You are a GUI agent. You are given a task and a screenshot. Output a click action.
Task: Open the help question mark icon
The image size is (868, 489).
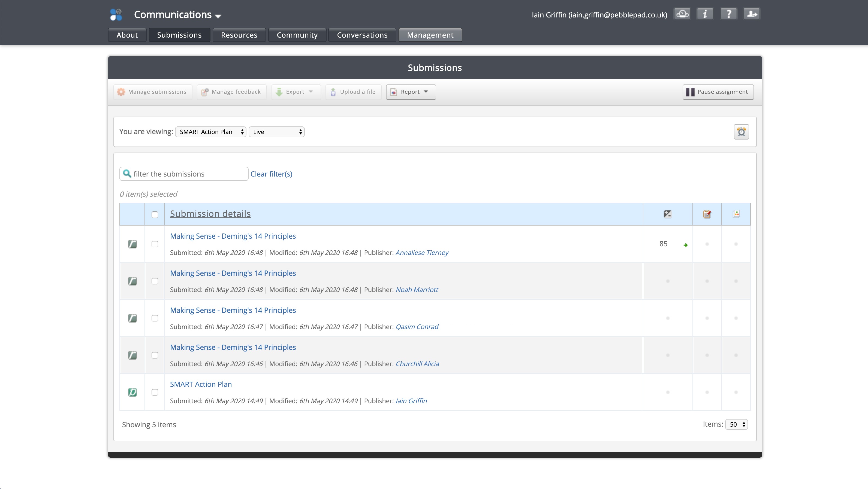[x=728, y=14]
